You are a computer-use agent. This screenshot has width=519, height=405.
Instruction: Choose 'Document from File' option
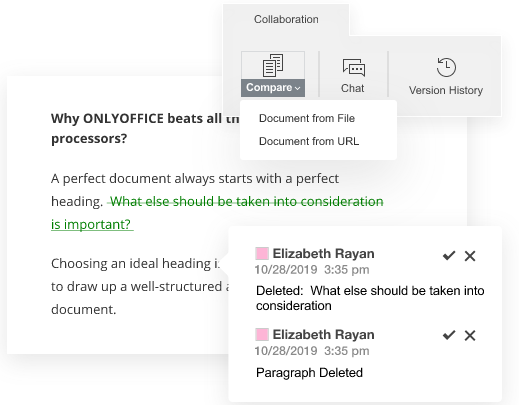click(307, 118)
